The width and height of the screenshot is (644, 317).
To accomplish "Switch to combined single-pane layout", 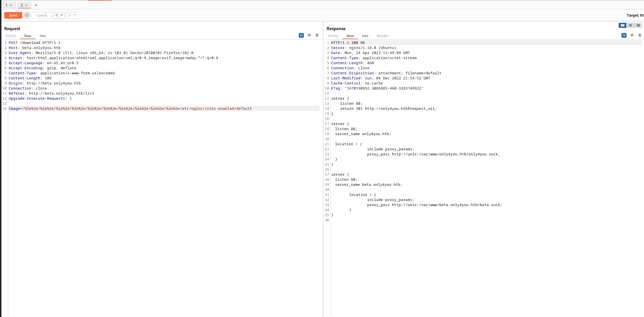I will click(638, 25).
